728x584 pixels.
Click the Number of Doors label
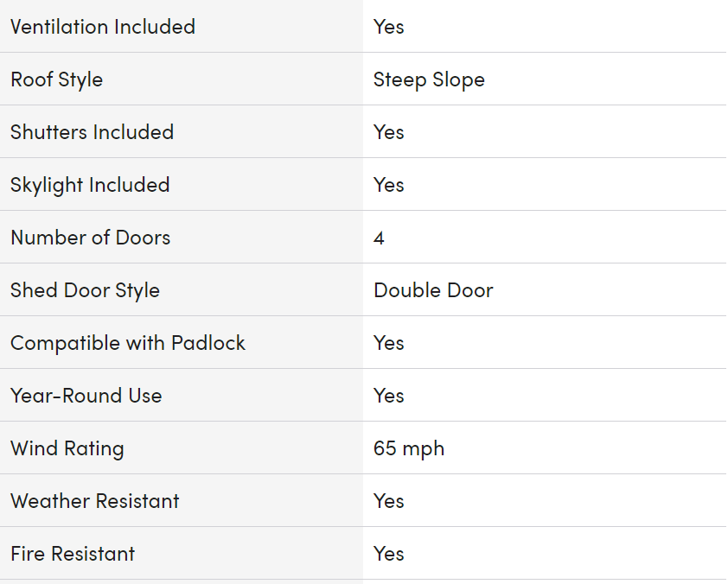pyautogui.click(x=91, y=238)
